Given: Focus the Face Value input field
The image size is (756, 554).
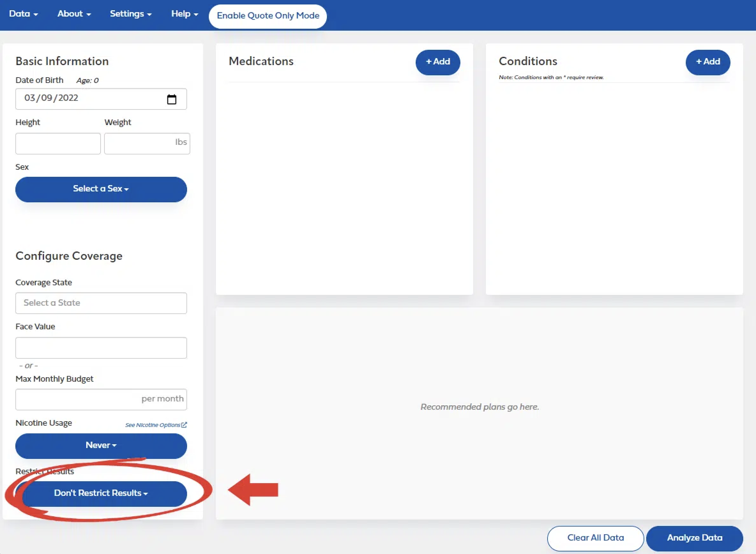Looking at the screenshot, I should point(101,348).
